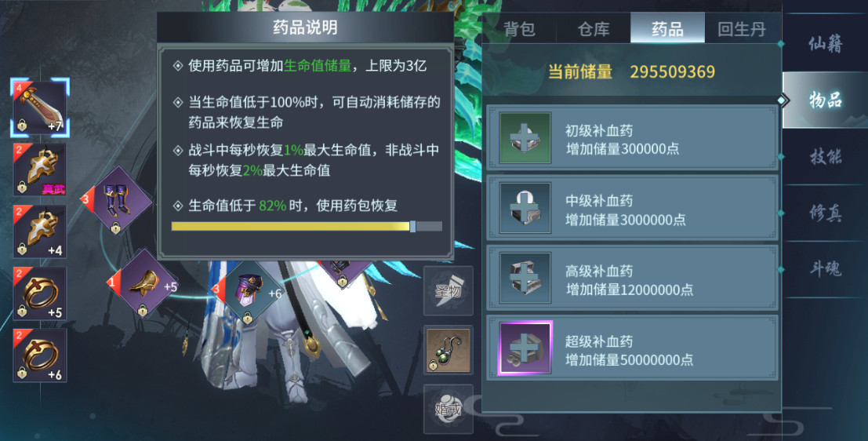Image resolution: width=868 pixels, height=441 pixels.
Task: Select the sword weapon slot with +7
Action: [40, 108]
